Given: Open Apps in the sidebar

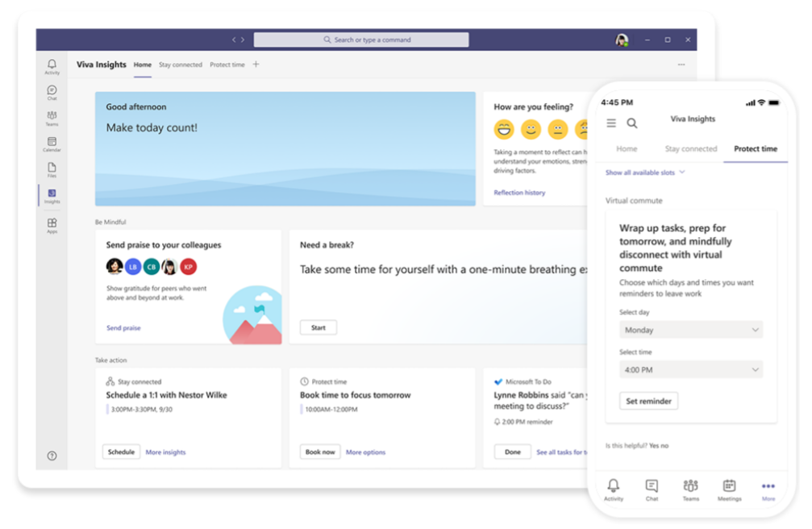Looking at the screenshot, I should click(52, 226).
